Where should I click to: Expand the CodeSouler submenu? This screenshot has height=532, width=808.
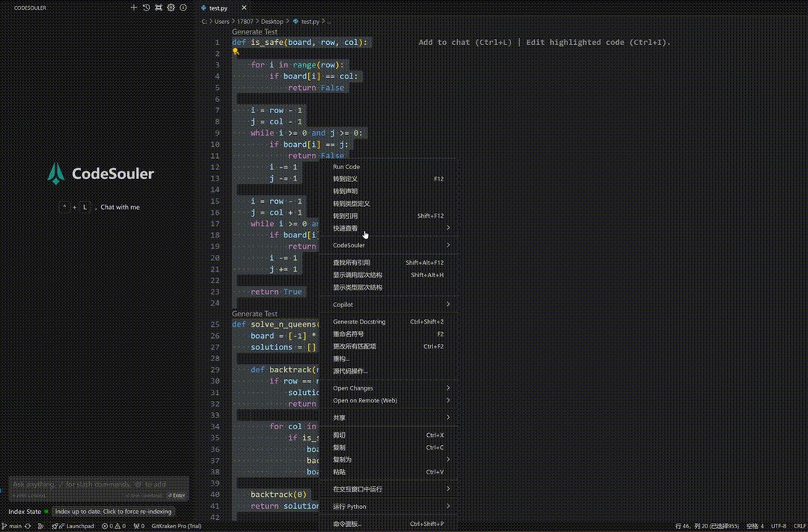389,245
